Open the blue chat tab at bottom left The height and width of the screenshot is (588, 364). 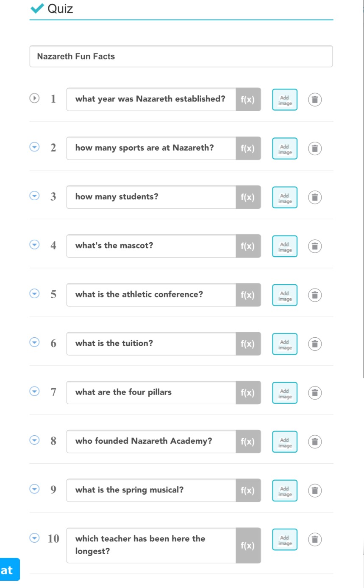(8, 570)
